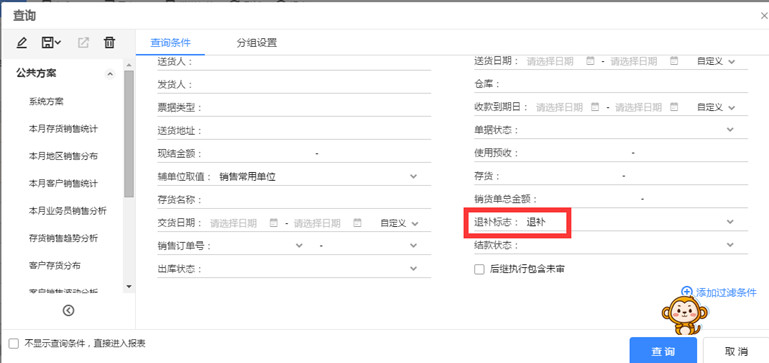This screenshot has height=363, width=769.
Task: Open the 退补标志 dropdown arrow
Action: [730, 222]
